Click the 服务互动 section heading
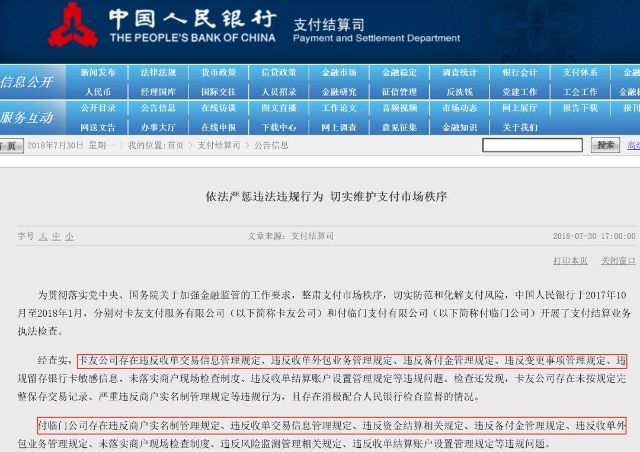 27,118
